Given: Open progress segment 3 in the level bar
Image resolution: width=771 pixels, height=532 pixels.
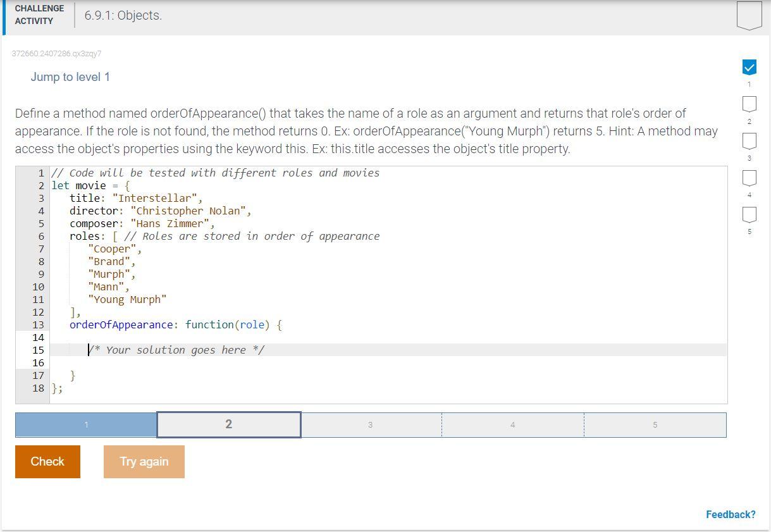Looking at the screenshot, I should click(370, 424).
